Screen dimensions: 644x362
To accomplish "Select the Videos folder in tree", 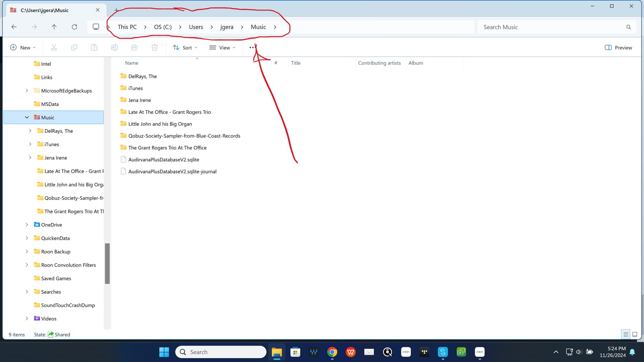I will [49, 318].
